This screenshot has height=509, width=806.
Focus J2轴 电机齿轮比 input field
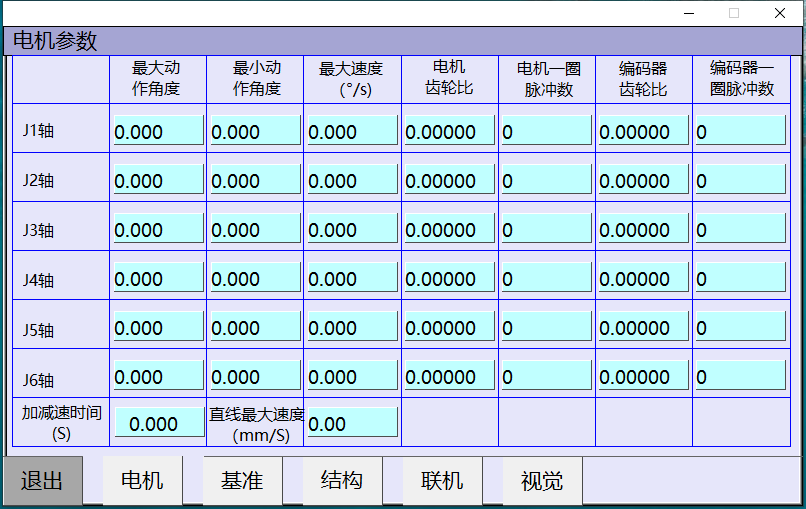pyautogui.click(x=449, y=180)
